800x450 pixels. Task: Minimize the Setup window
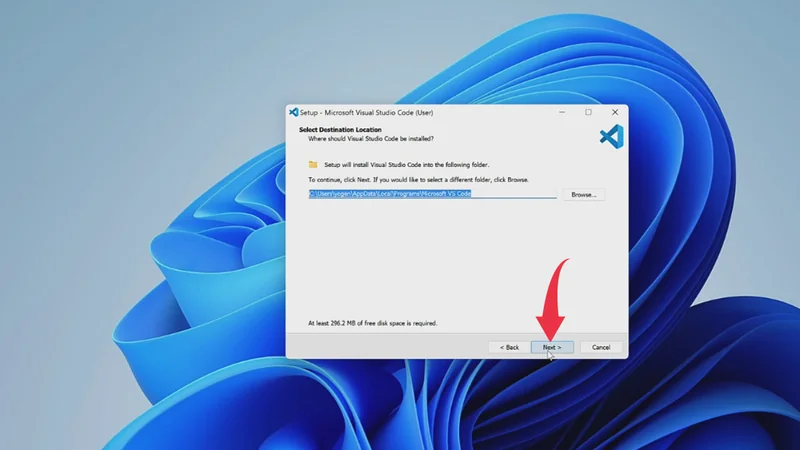click(x=561, y=112)
